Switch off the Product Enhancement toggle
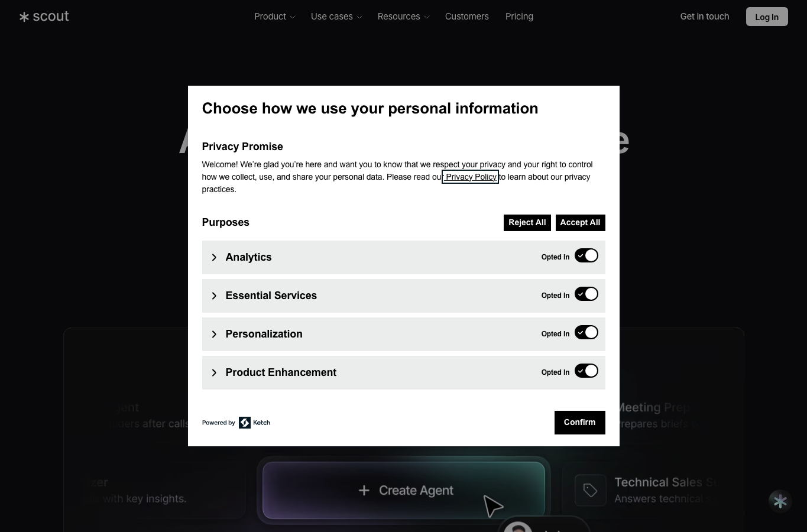This screenshot has height=532, width=807. pyautogui.click(x=586, y=371)
